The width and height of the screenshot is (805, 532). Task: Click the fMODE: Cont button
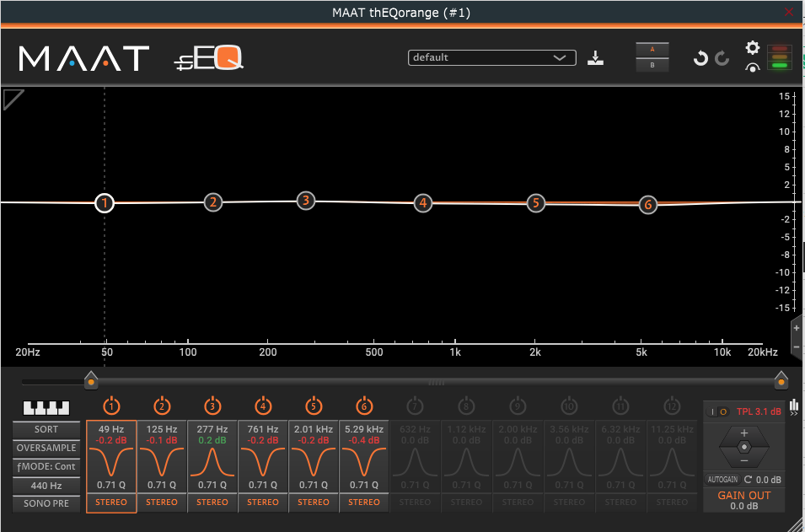click(46, 466)
